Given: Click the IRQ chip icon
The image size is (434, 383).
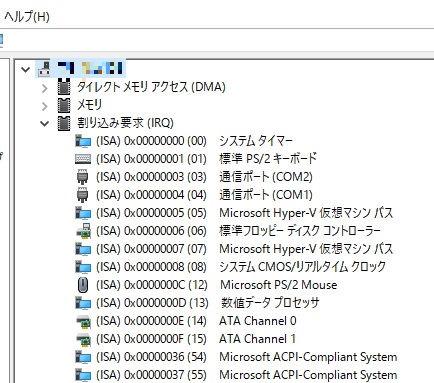Looking at the screenshot, I should (x=64, y=123).
